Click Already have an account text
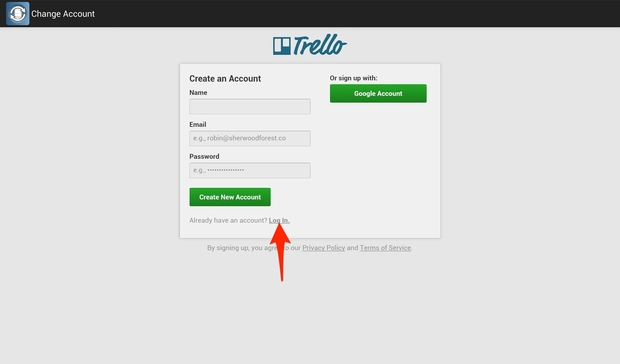The width and height of the screenshot is (620, 364). [229, 220]
